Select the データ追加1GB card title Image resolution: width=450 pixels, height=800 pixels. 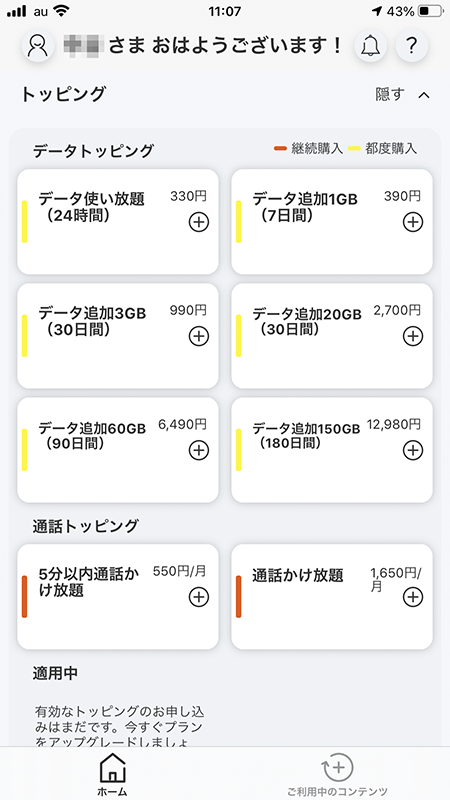(x=305, y=198)
